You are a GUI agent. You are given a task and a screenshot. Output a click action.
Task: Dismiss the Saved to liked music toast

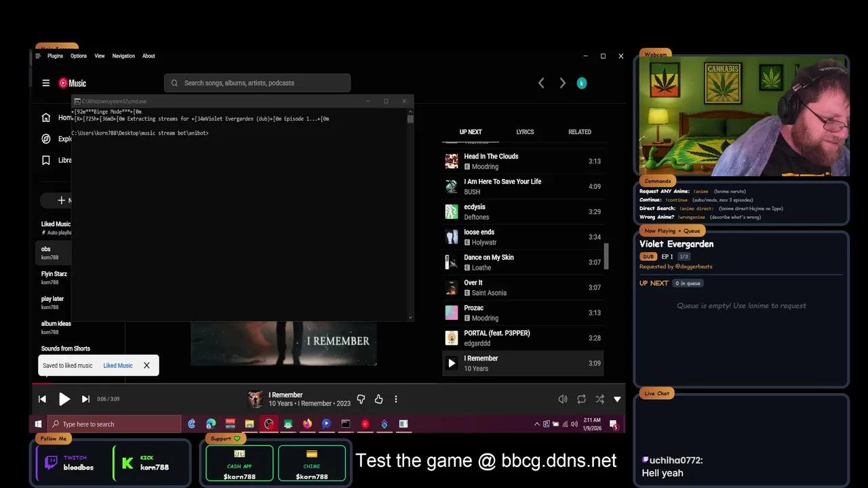pyautogui.click(x=146, y=365)
